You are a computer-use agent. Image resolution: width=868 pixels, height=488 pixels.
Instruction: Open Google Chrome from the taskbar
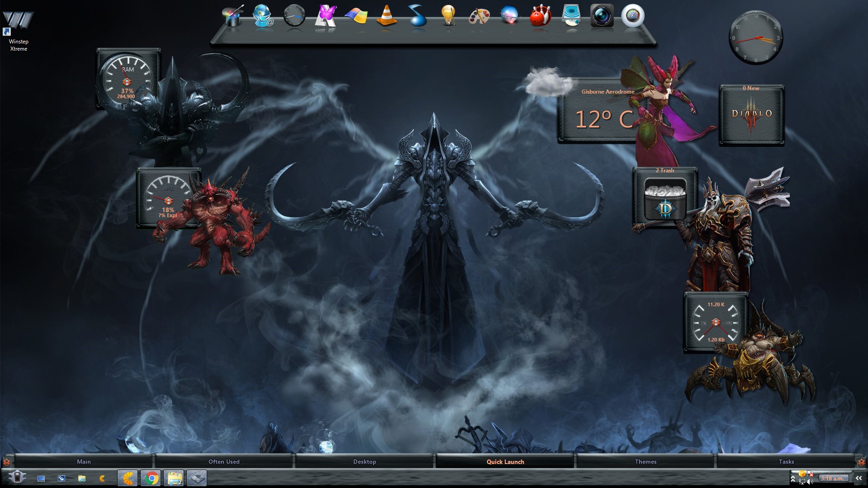point(152,478)
